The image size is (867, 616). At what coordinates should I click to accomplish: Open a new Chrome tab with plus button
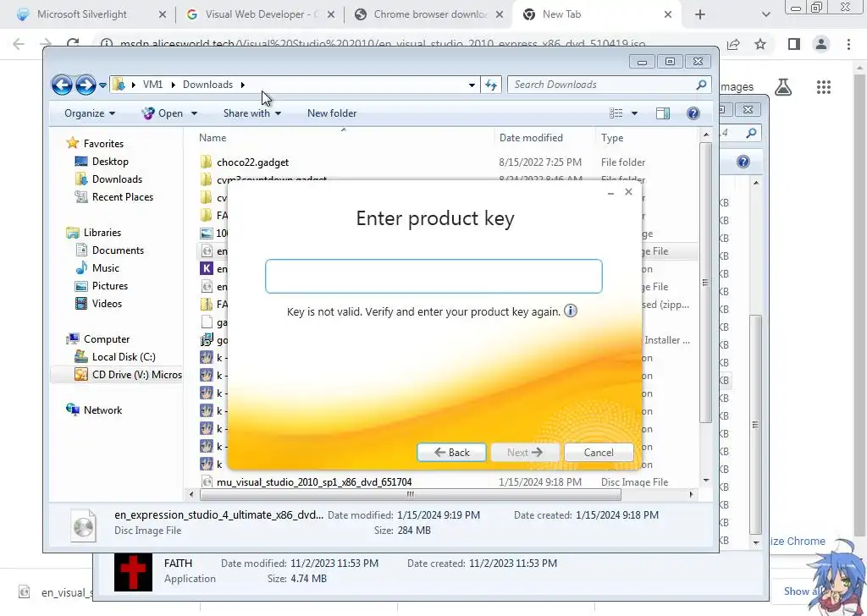[700, 14]
